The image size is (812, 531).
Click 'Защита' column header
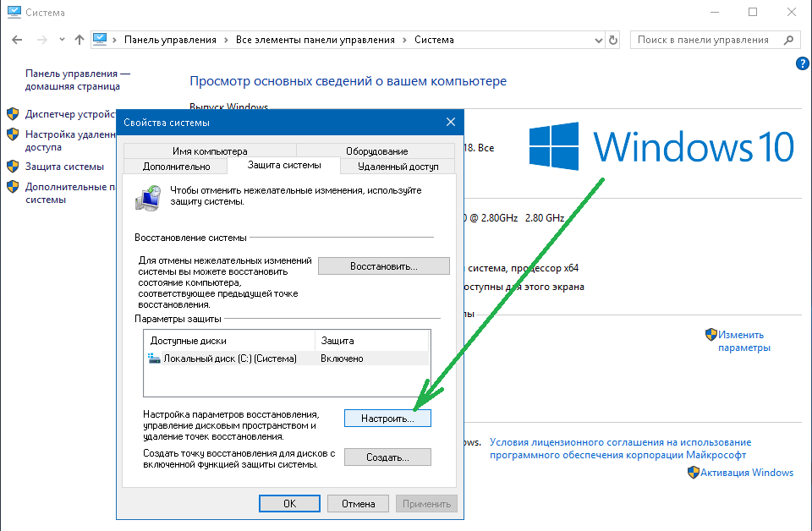tap(372, 341)
